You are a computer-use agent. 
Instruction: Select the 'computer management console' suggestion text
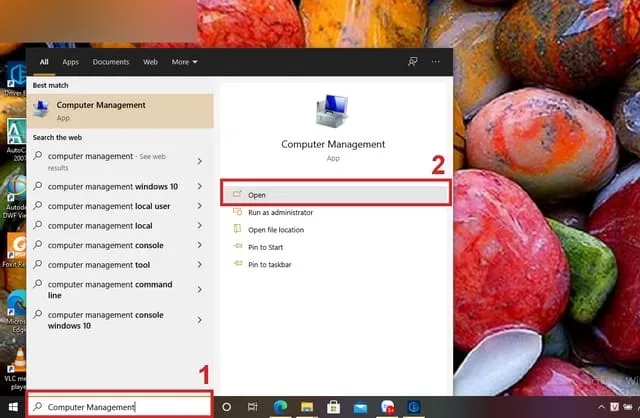[105, 245]
